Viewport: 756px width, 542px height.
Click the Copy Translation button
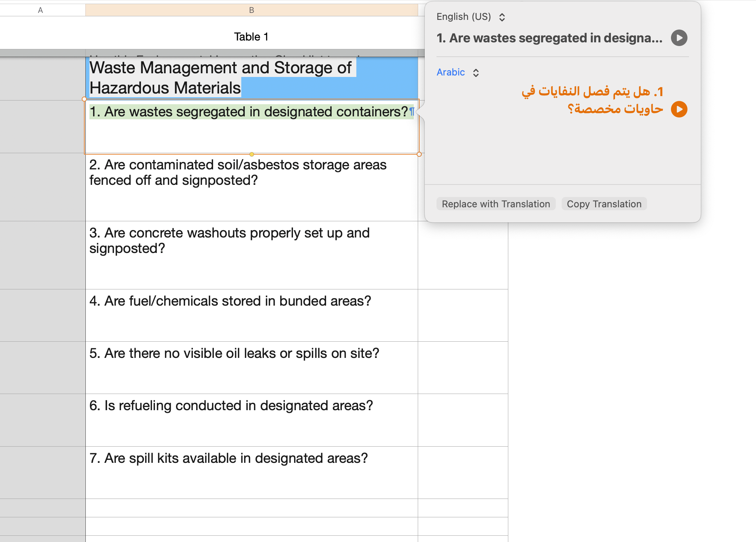pyautogui.click(x=604, y=204)
